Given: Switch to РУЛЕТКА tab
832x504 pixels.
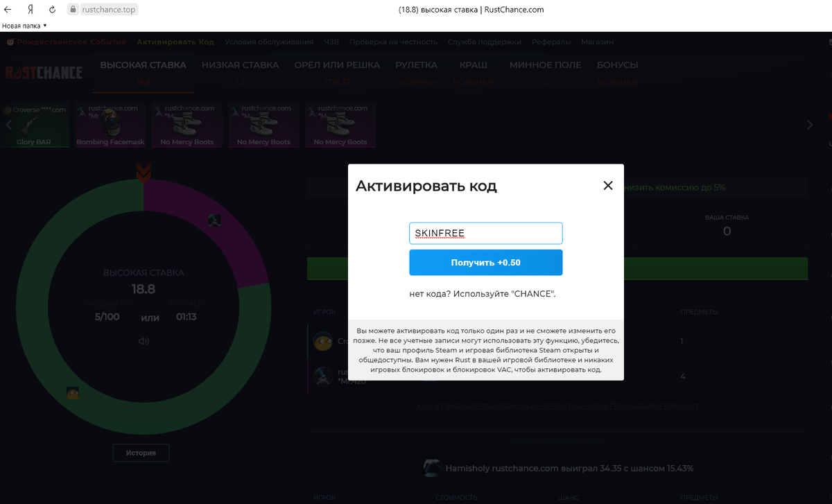Looking at the screenshot, I should coord(416,72).
